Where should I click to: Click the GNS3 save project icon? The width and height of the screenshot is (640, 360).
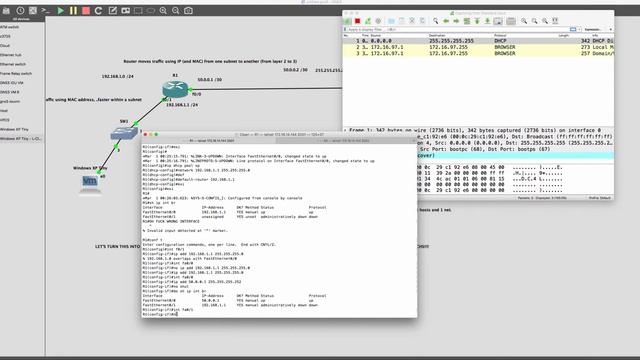[6, 11]
